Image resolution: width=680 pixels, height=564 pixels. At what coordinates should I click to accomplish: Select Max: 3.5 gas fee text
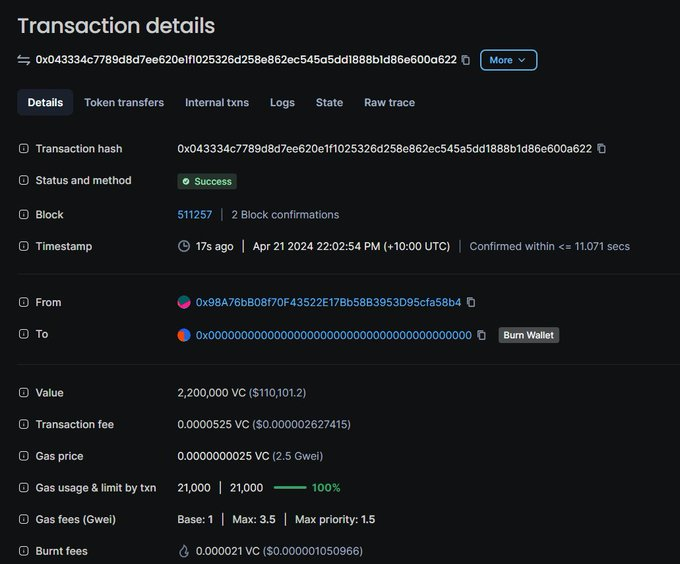coord(254,519)
